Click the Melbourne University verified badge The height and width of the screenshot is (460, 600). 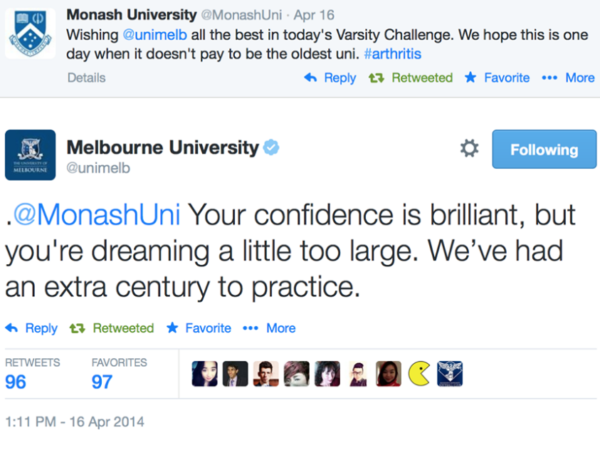(x=271, y=148)
